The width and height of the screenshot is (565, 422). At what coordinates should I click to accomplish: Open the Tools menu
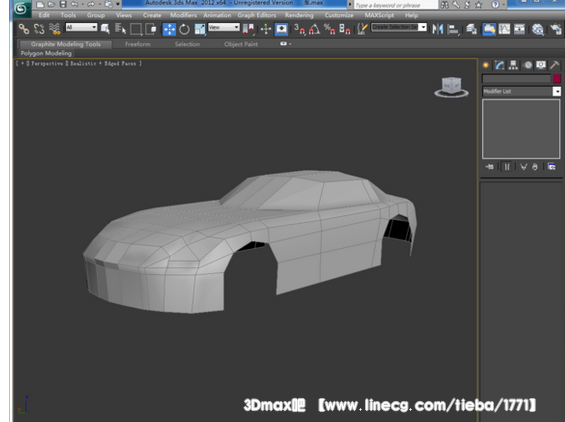[68, 15]
